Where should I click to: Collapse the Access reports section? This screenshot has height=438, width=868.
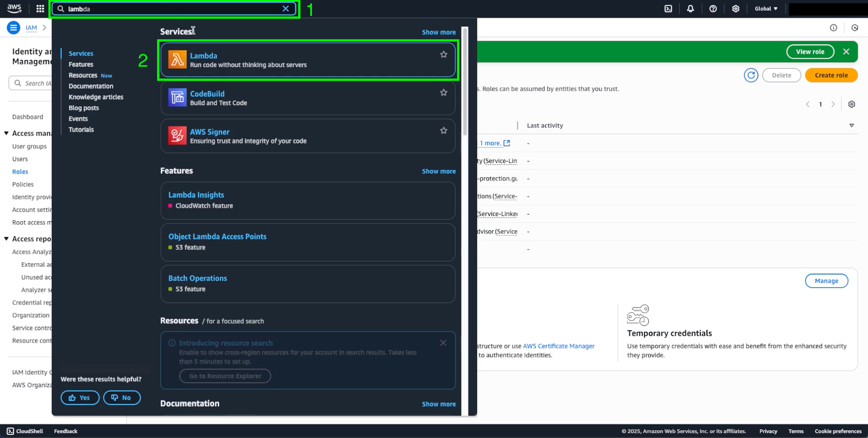pyautogui.click(x=6, y=239)
